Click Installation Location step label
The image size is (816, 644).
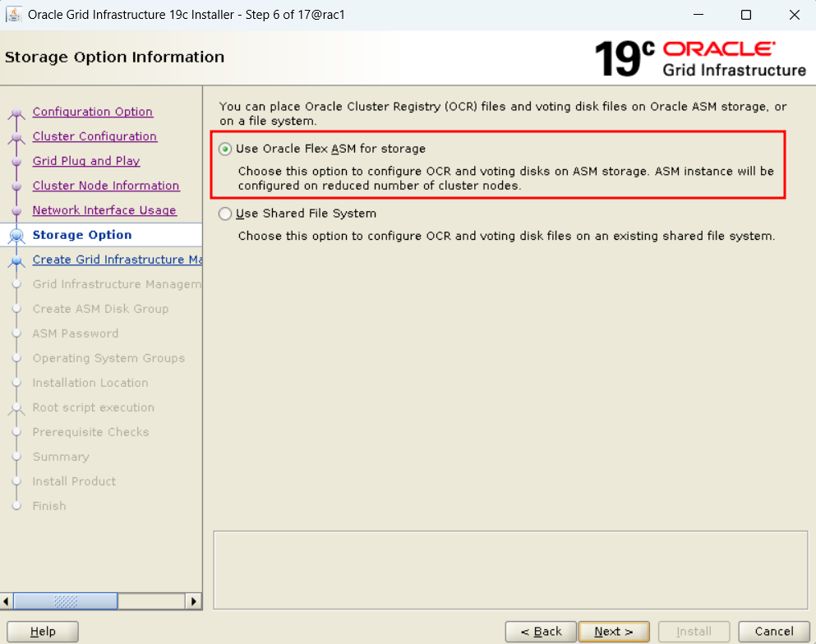tap(90, 383)
